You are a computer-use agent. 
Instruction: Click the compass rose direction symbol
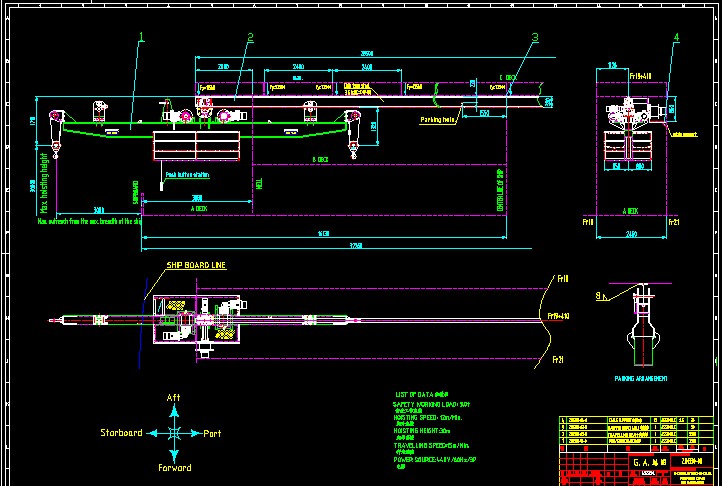coord(175,433)
